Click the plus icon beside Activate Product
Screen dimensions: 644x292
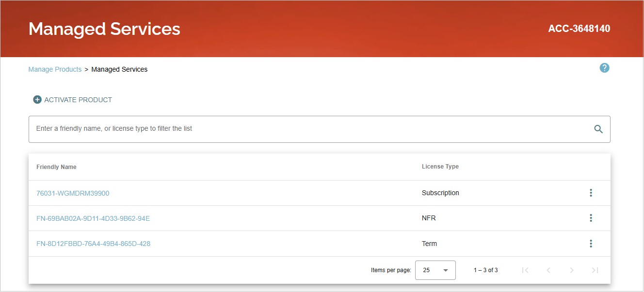(x=37, y=99)
